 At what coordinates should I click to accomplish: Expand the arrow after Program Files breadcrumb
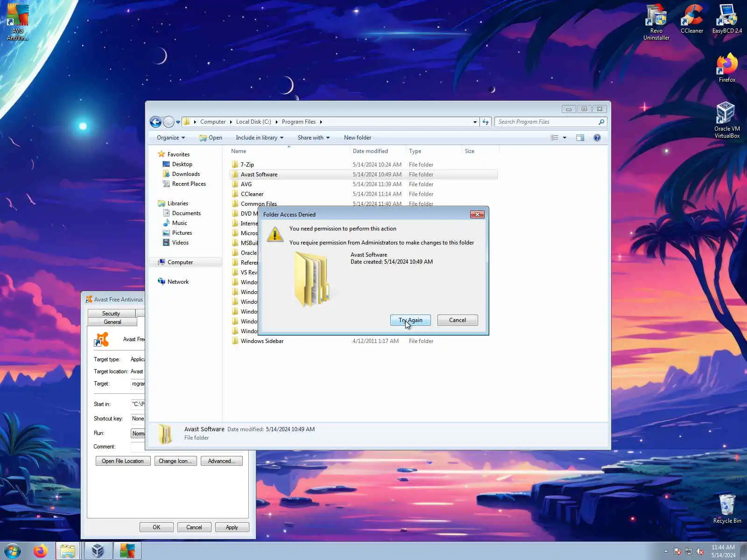pyautogui.click(x=321, y=122)
